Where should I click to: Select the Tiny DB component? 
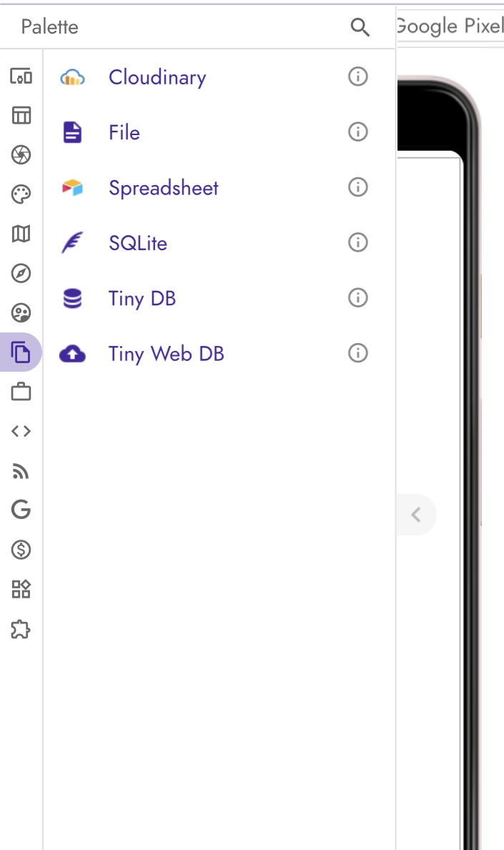coord(142,298)
